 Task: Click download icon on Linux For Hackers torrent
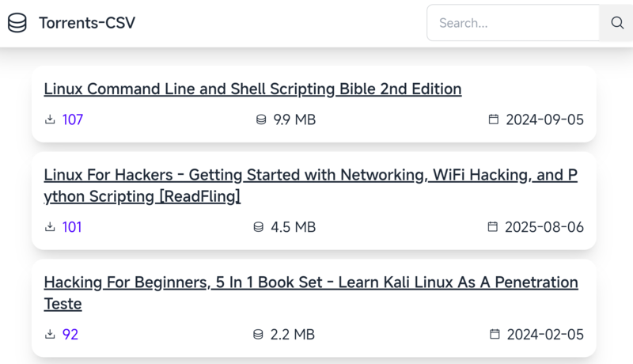[50, 227]
